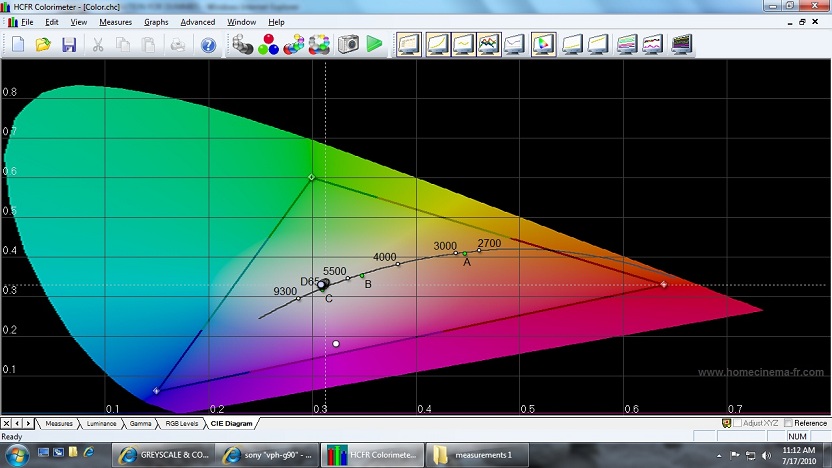Toggle the color temperature graph monitor icon
The height and width of the screenshot is (468, 832).
click(x=515, y=45)
